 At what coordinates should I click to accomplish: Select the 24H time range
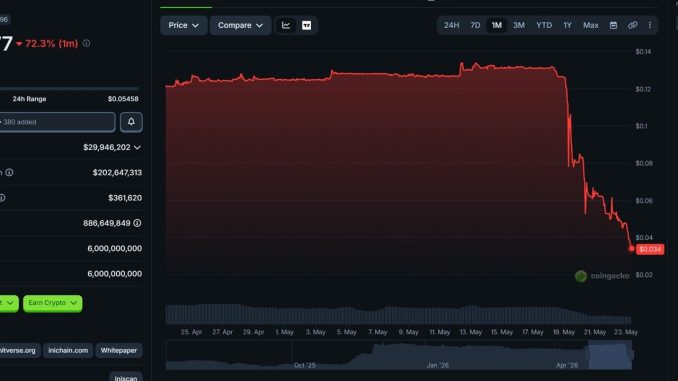[451, 25]
